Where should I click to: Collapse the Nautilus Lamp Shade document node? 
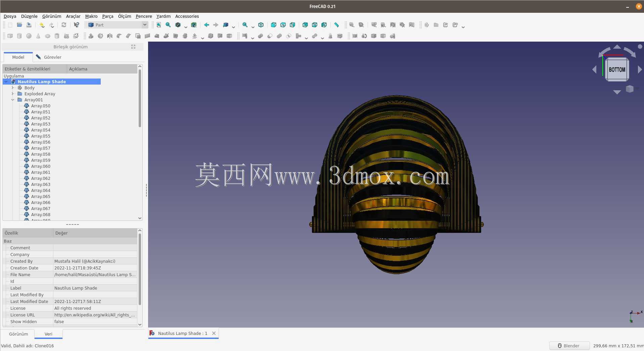coord(6,82)
